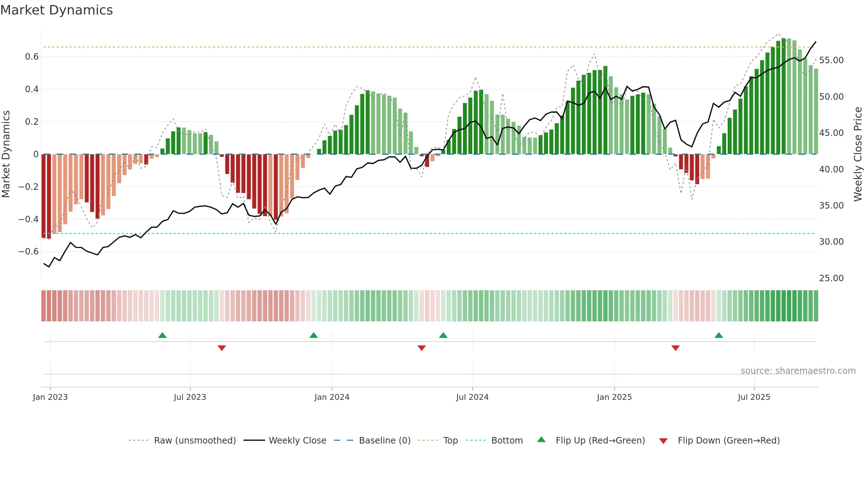Click the Jul 2024 x-axis label
868x488 pixels.
[x=472, y=397]
